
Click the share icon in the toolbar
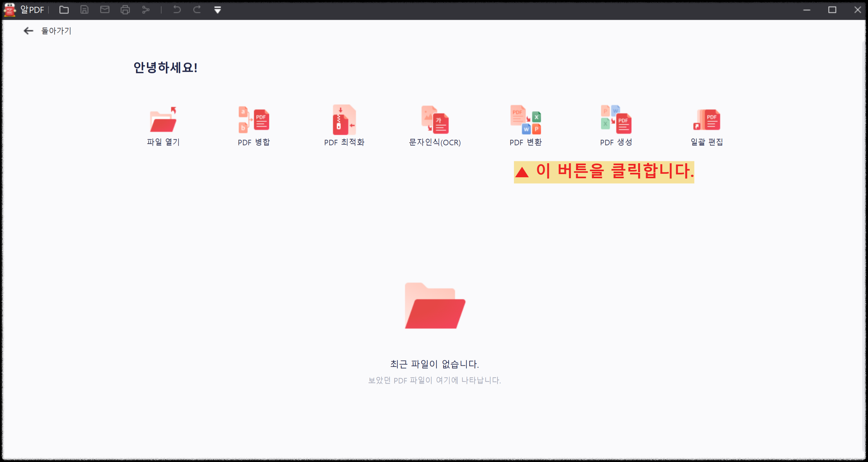click(x=146, y=10)
